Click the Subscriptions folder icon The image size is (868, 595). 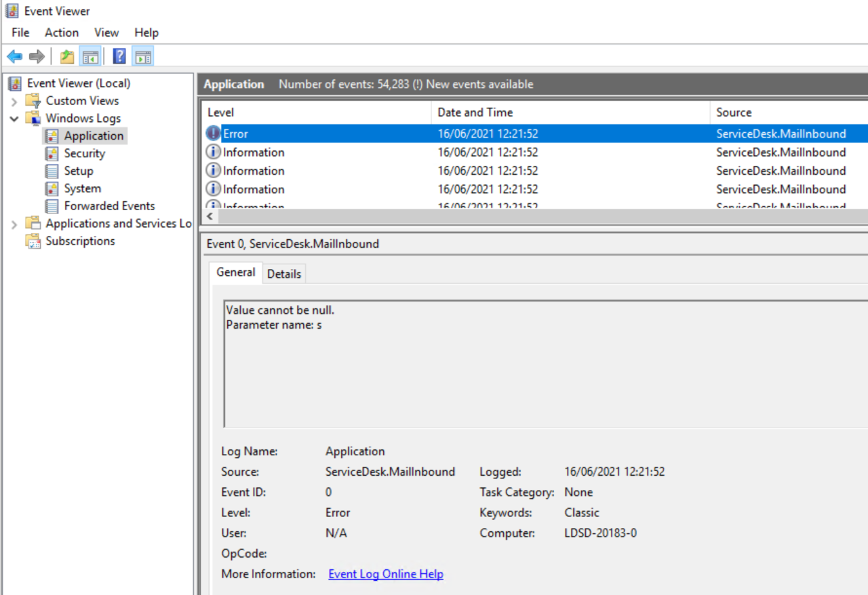click(33, 241)
